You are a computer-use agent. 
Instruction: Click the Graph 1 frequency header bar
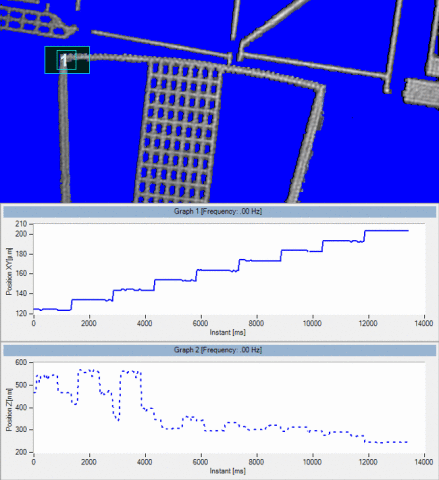click(219, 211)
